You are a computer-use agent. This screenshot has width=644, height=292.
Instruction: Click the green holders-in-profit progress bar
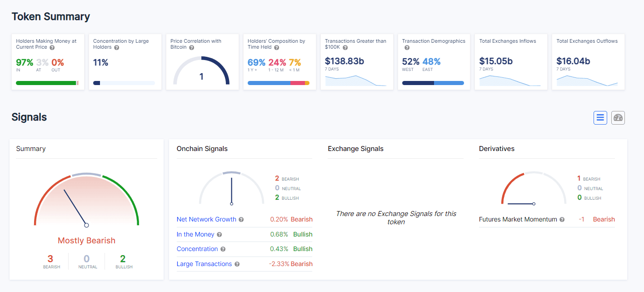click(45, 83)
